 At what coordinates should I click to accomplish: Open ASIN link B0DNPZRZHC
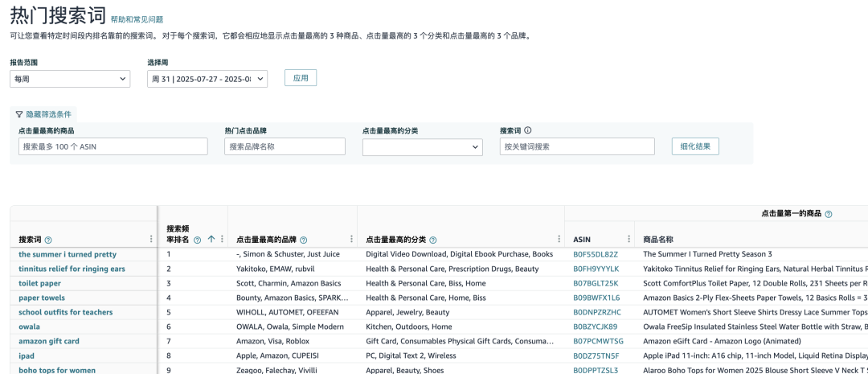click(597, 312)
